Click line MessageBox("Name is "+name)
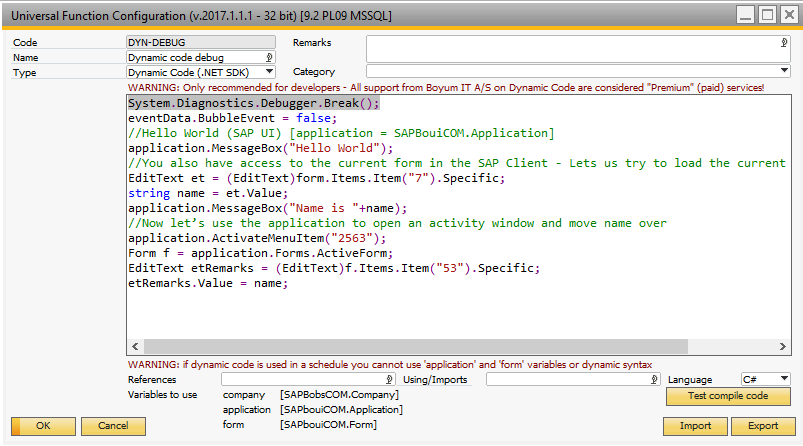Viewport: 803px width, 446px height. (268, 208)
